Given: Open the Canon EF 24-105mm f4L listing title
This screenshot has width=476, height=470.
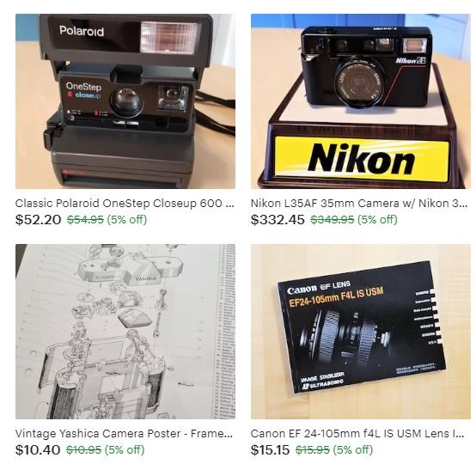Looking at the screenshot, I should [x=357, y=433].
